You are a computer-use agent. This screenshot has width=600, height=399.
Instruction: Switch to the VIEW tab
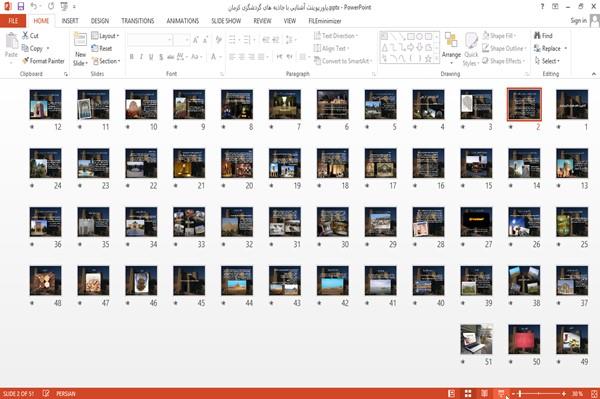(290, 21)
